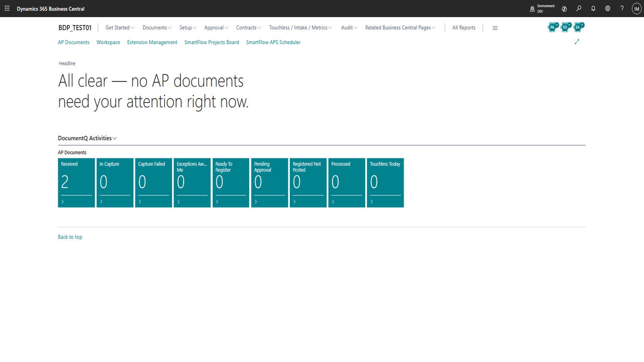Screen dimensions: 644x362
Task: Click the Environment: DEV label
Action: pos(546,9)
